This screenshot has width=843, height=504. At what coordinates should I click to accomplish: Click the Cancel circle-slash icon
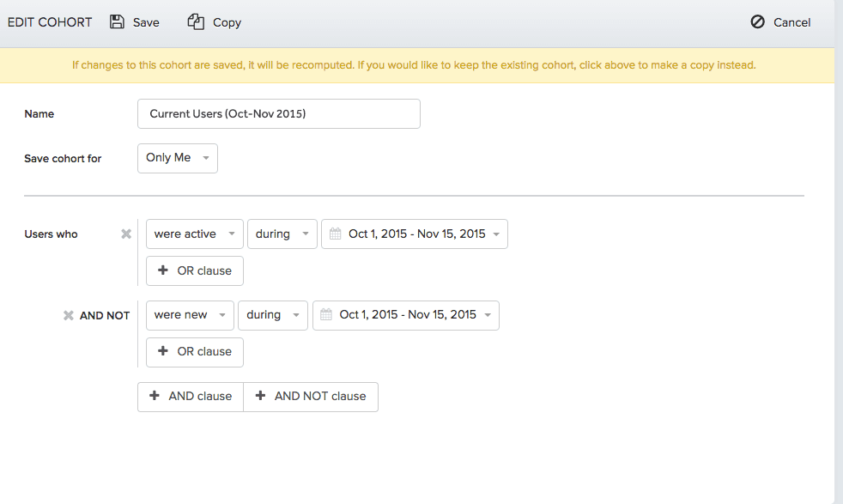[x=757, y=22]
